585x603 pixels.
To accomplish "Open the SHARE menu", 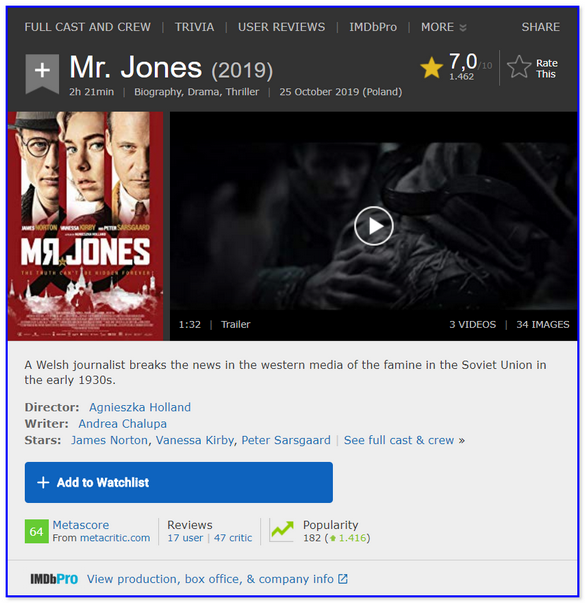I will coord(540,27).
